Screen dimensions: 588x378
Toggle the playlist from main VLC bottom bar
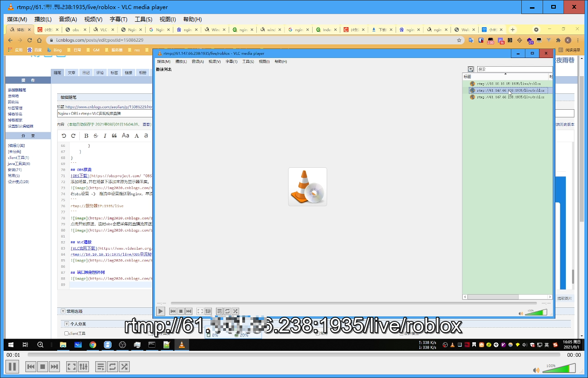tap(101, 366)
